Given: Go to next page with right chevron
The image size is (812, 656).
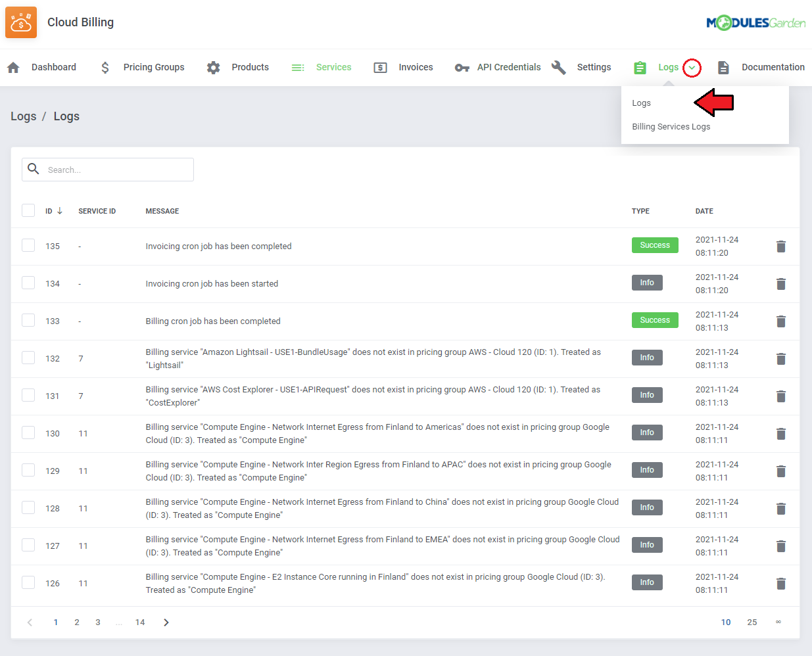Looking at the screenshot, I should pyautogui.click(x=166, y=622).
